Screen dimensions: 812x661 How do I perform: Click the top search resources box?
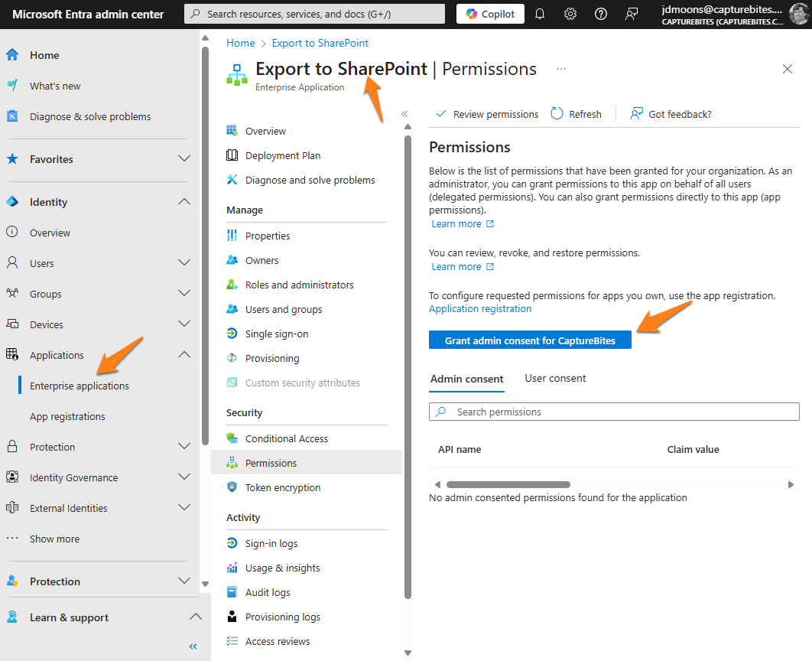tap(314, 14)
